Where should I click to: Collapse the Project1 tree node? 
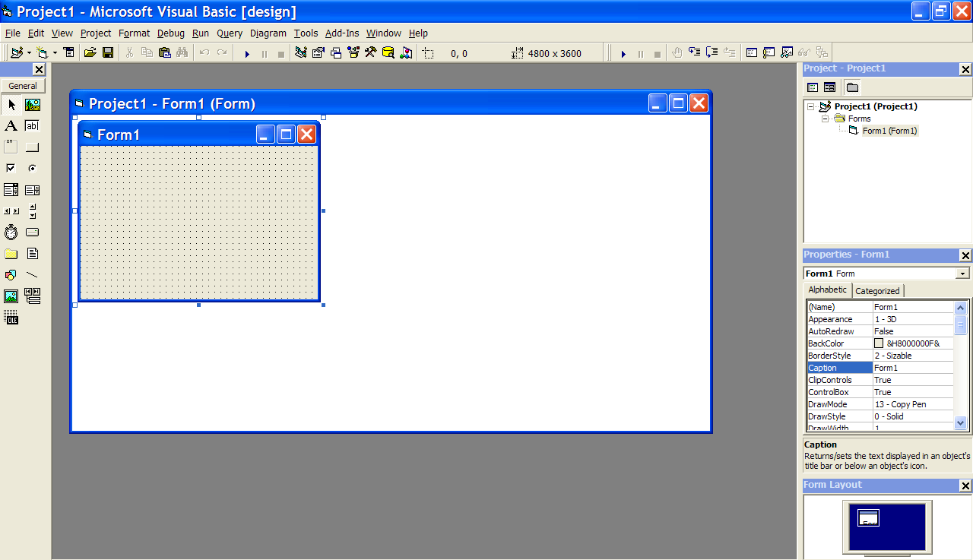[x=811, y=106]
